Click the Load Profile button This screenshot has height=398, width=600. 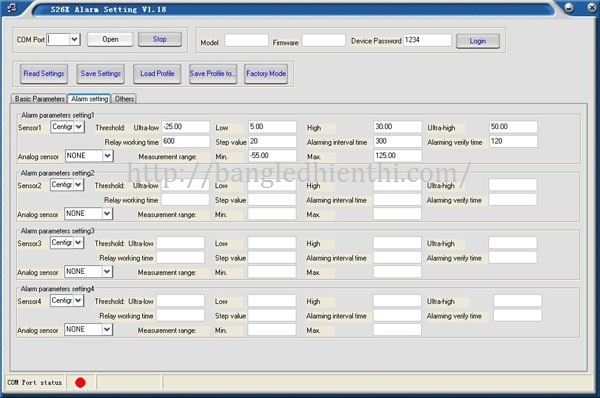pos(157,73)
